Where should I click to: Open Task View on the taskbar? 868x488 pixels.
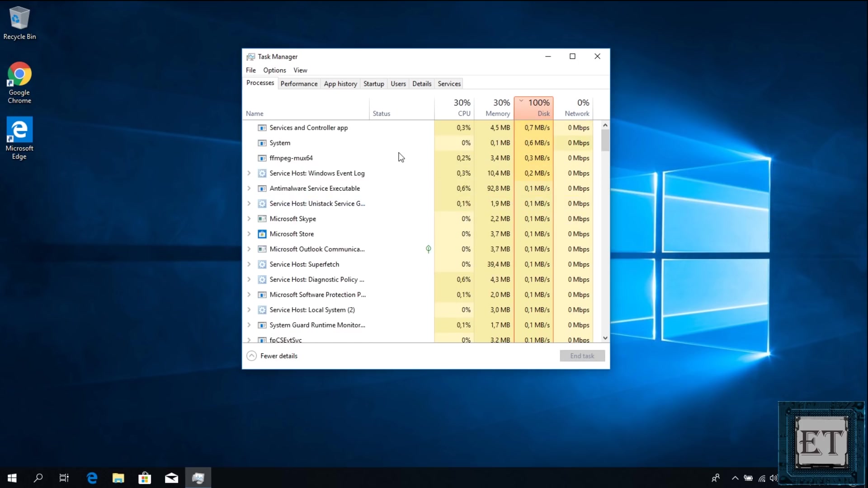click(64, 478)
